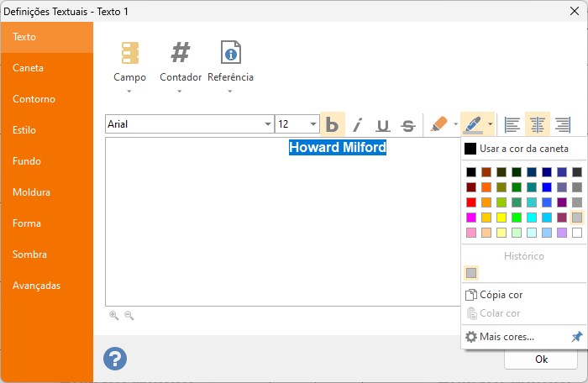The height and width of the screenshot is (383, 588).
Task: Click the Campo field icon
Action: tap(129, 53)
